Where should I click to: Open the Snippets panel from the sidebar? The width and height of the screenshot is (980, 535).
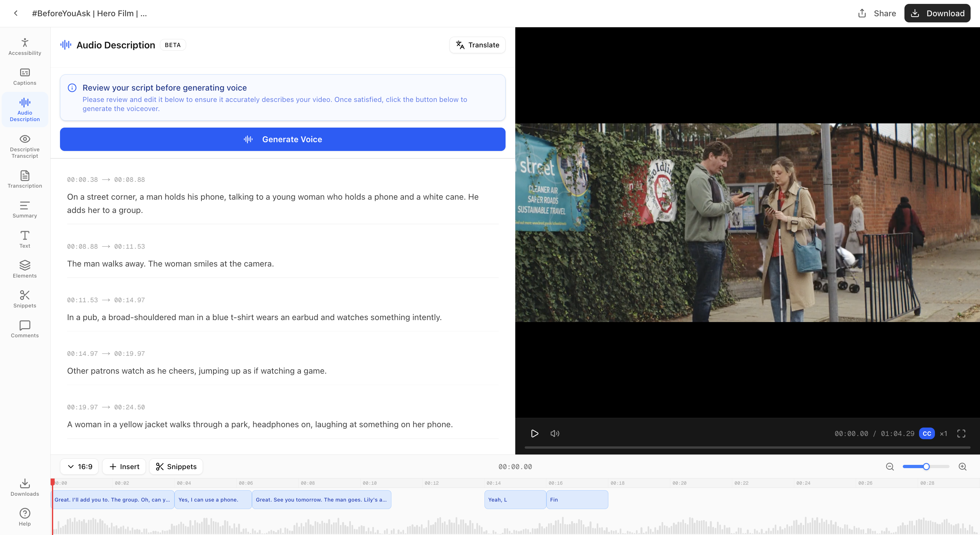(24, 299)
